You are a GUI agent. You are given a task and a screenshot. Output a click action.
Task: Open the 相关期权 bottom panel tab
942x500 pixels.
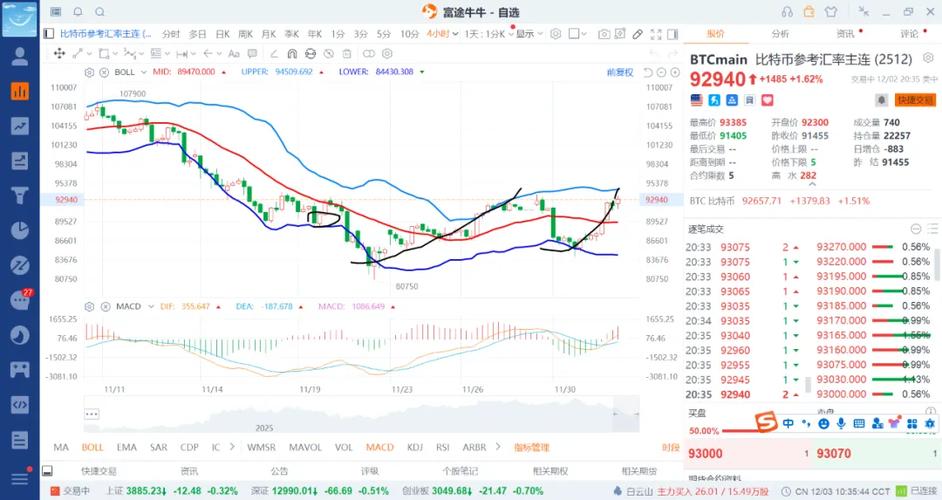(x=550, y=471)
